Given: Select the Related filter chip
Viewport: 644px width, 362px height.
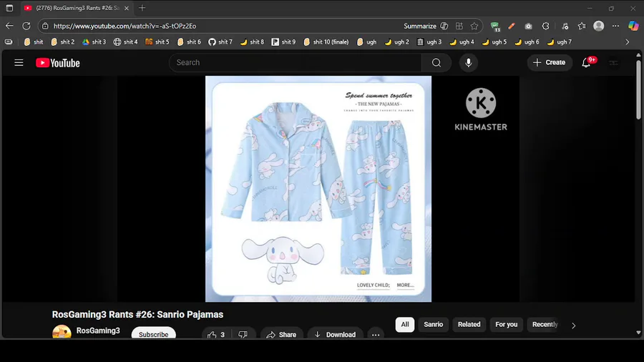Looking at the screenshot, I should click(469, 324).
